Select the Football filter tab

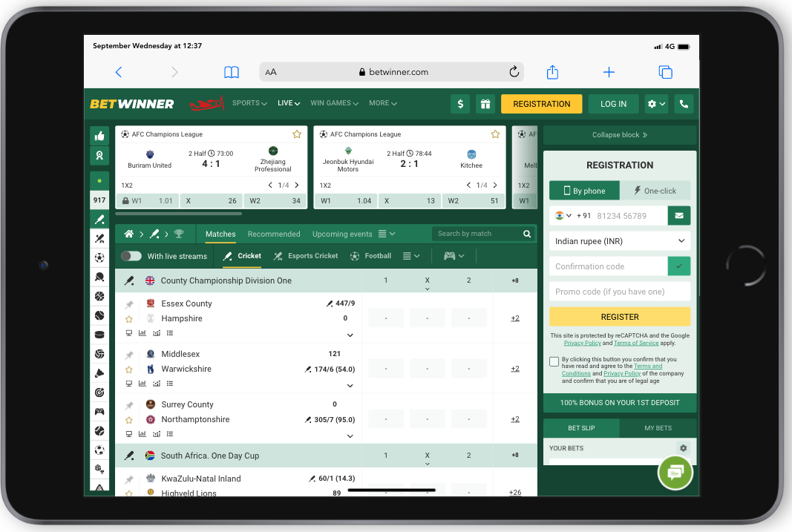[x=370, y=256]
